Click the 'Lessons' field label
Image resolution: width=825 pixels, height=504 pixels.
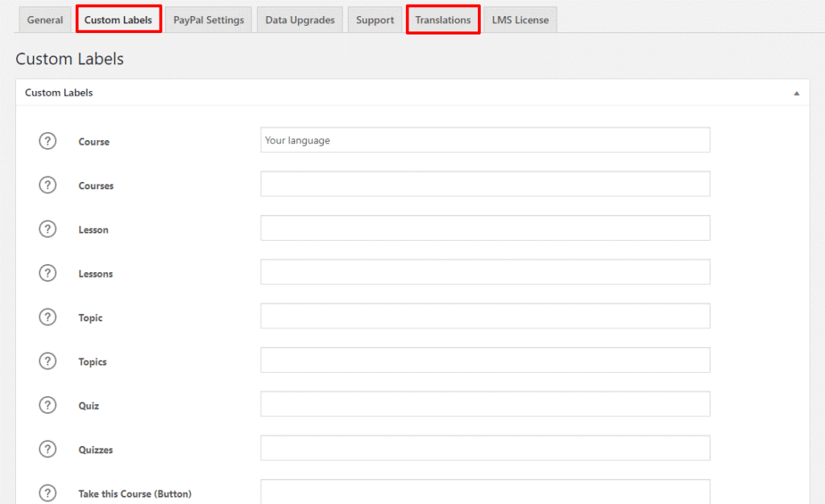[x=95, y=275]
